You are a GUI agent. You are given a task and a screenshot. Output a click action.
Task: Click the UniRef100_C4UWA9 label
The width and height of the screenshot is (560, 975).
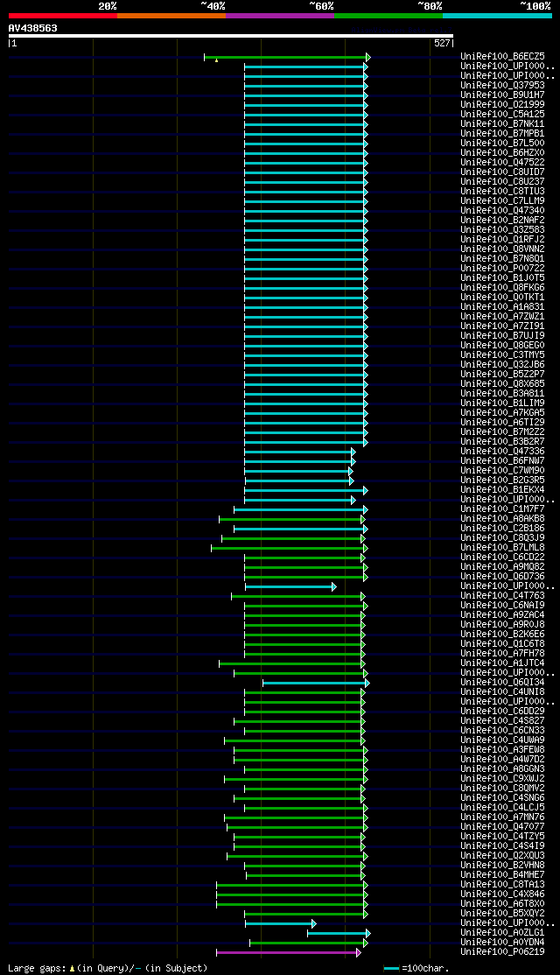[503, 740]
